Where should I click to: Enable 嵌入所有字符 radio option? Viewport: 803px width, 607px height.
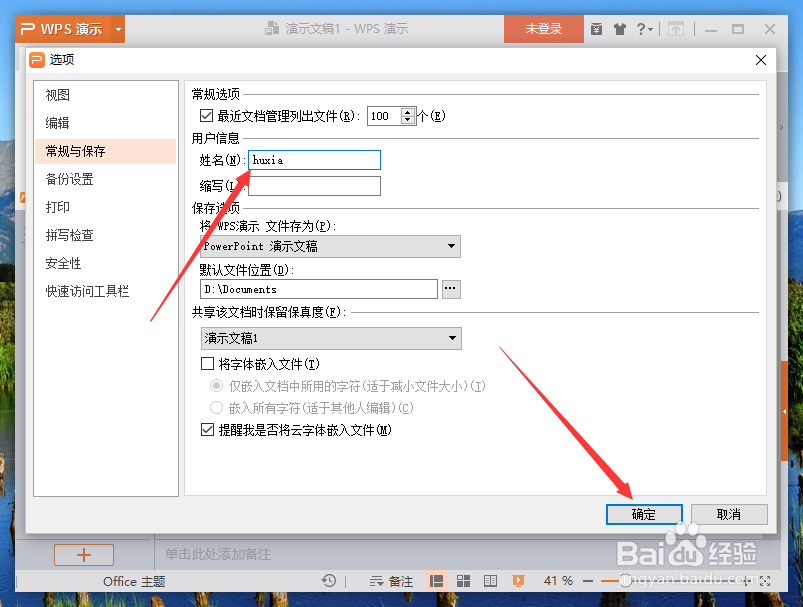(x=214, y=407)
